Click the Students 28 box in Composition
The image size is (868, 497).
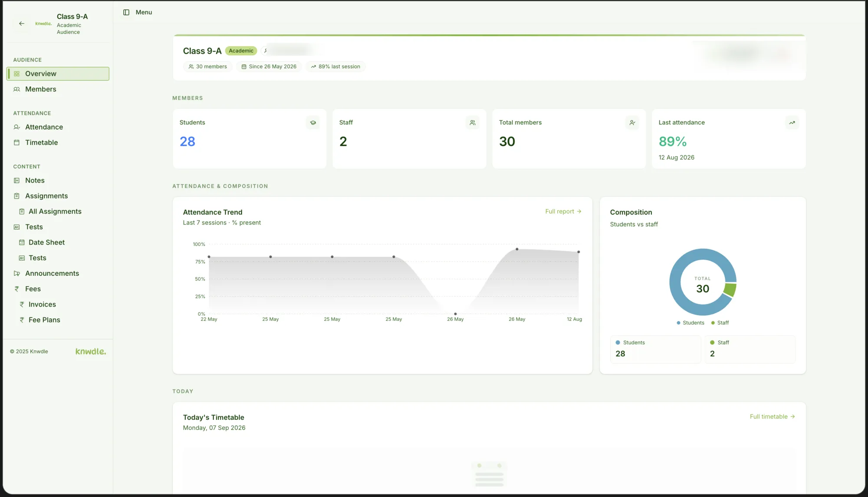[x=655, y=349]
